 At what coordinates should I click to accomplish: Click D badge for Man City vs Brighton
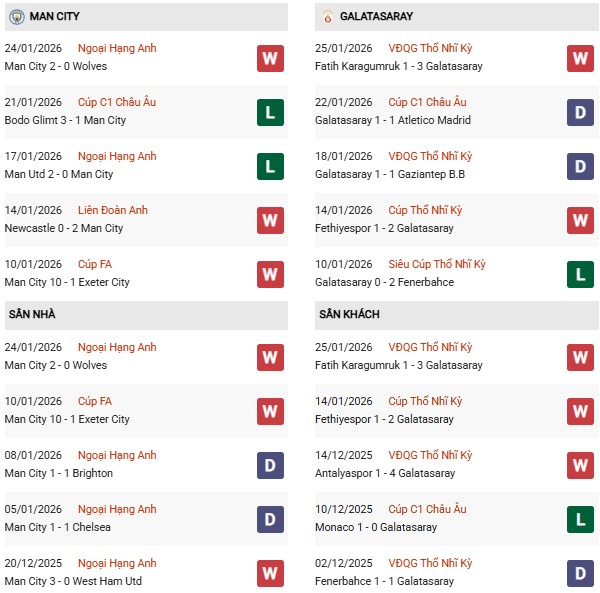pyautogui.click(x=270, y=465)
